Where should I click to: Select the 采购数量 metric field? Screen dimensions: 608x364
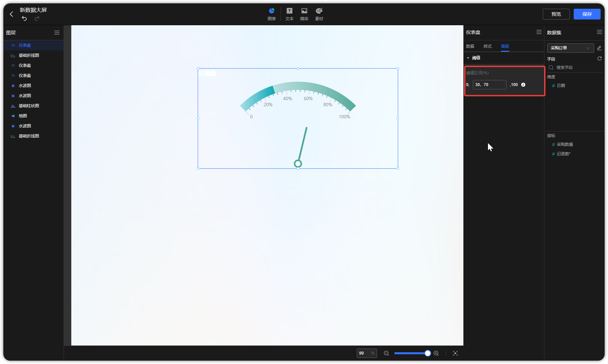(x=565, y=145)
